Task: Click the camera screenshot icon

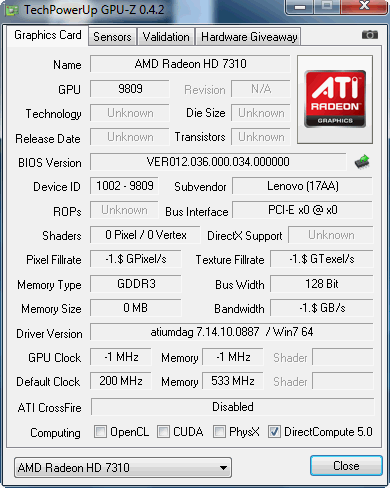Action: pos(370,35)
